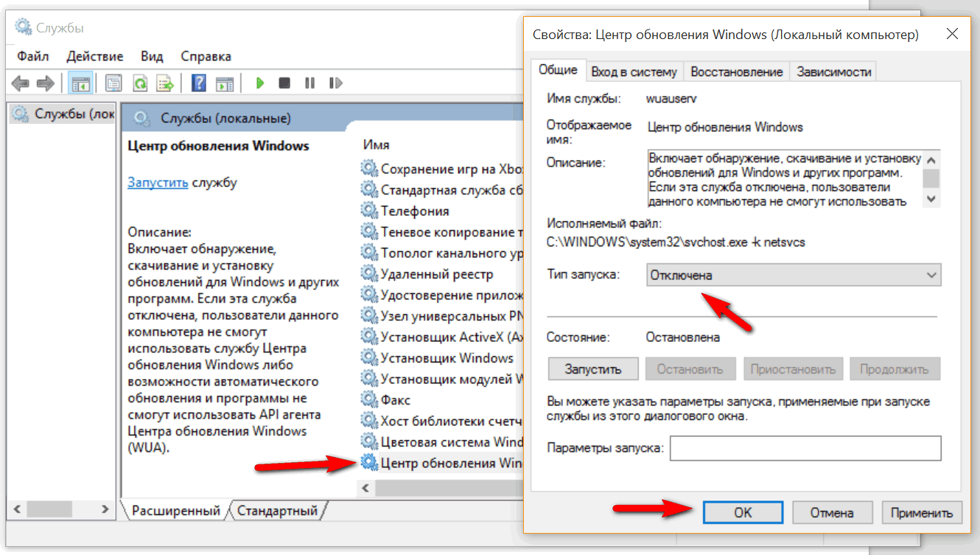
Task: Switch to the Восстановление tab
Action: pyautogui.click(x=736, y=71)
